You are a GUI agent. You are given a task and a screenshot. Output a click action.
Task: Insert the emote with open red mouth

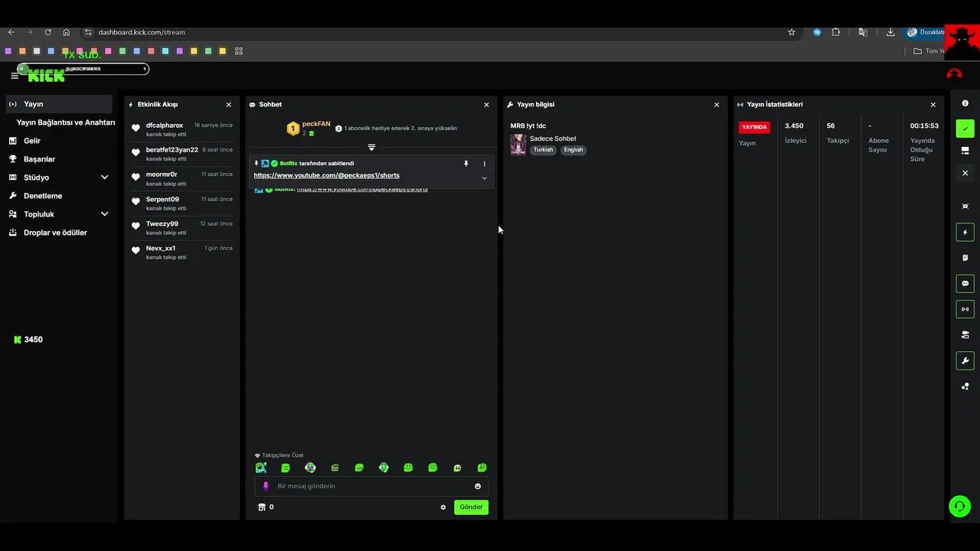pos(457,468)
